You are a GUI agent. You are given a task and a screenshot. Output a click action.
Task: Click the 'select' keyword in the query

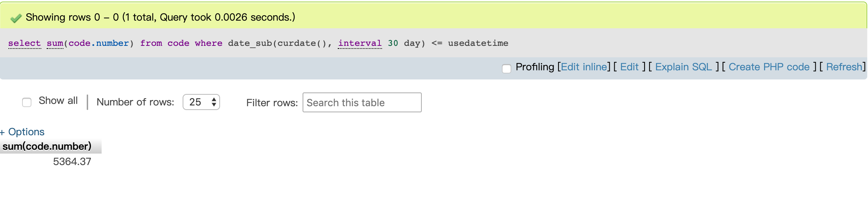click(24, 43)
